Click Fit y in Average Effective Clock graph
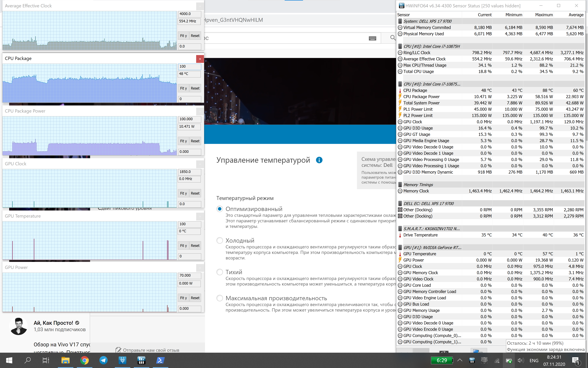This screenshot has height=368, width=588. (183, 36)
